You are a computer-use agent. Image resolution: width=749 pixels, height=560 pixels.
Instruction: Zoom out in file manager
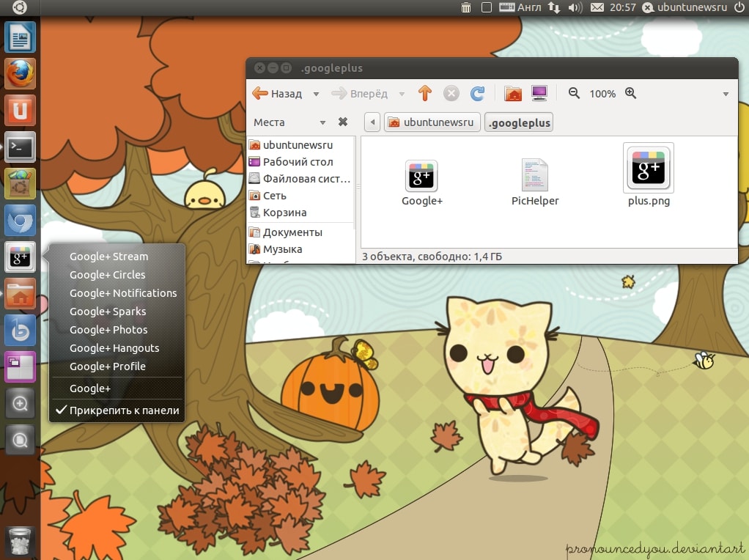tap(574, 93)
